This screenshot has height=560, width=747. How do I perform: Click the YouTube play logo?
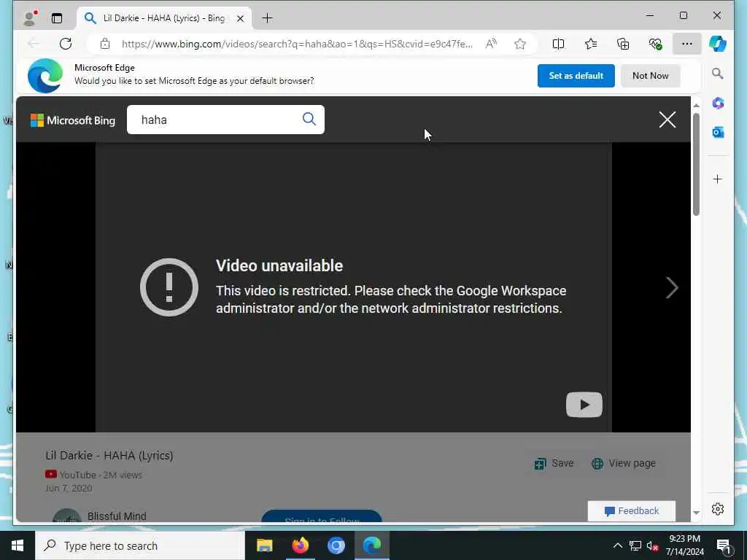click(584, 405)
